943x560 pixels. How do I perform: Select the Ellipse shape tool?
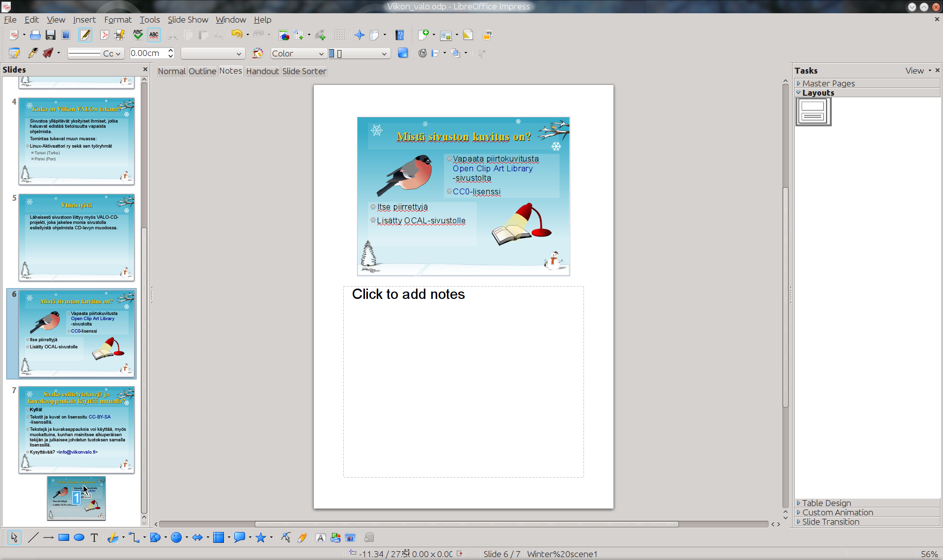(79, 537)
